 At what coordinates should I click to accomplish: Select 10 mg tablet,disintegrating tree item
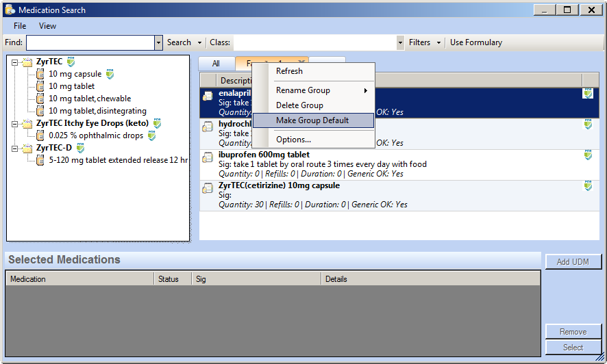97,111
